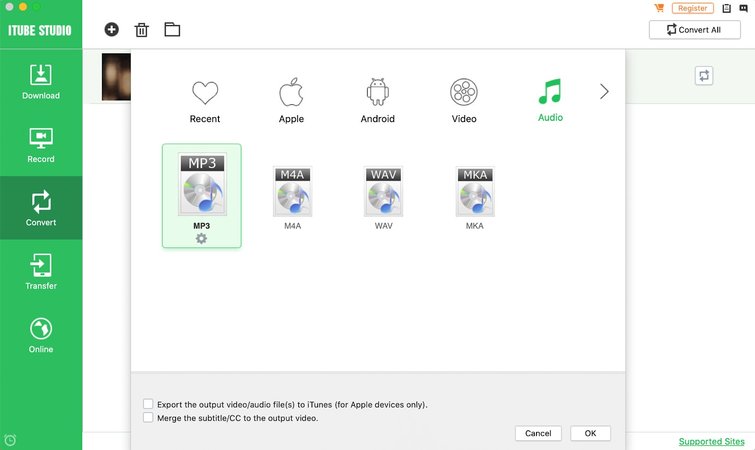Click the video thumbnail in the list
The image size is (755, 450).
116,77
